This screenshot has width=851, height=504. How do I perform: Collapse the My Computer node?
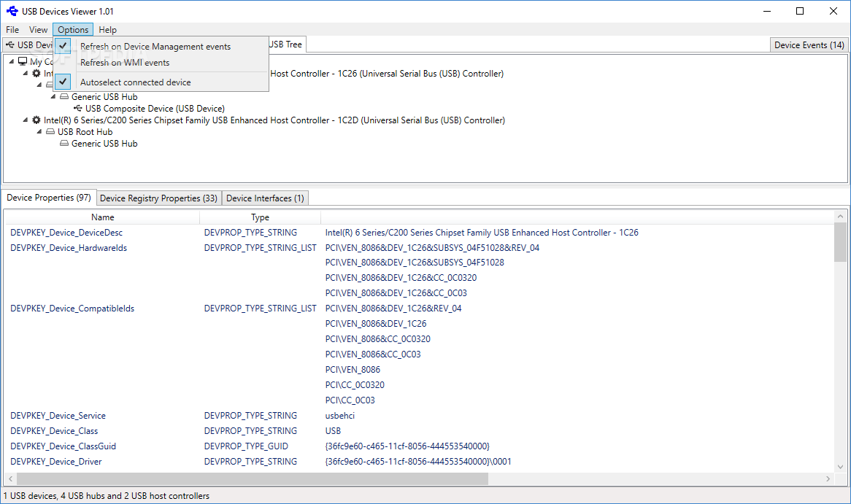10,61
